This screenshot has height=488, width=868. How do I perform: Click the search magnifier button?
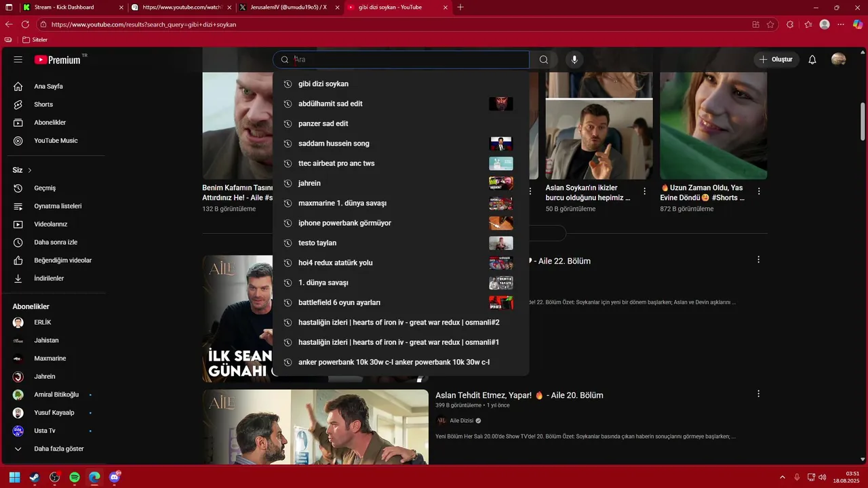click(544, 60)
